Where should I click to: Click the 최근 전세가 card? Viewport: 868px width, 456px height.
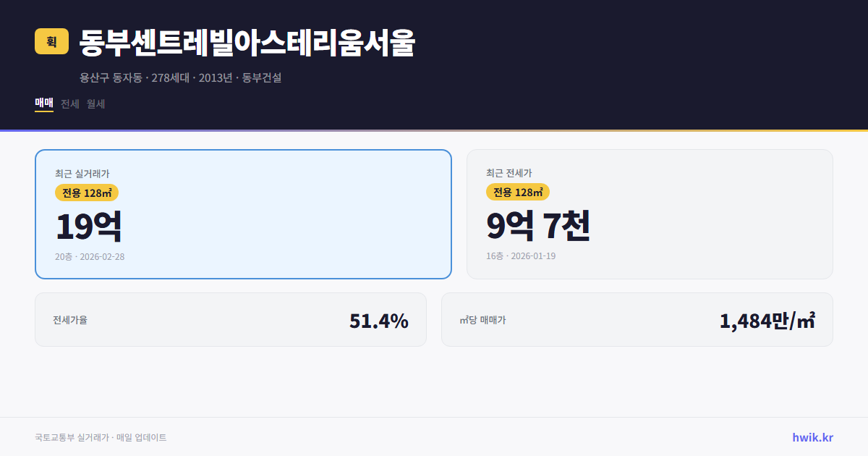coord(650,214)
